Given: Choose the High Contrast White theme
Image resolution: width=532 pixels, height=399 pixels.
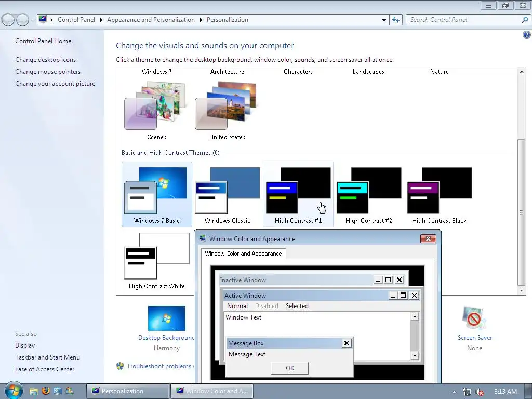Looking at the screenshot, I should click(x=157, y=261).
